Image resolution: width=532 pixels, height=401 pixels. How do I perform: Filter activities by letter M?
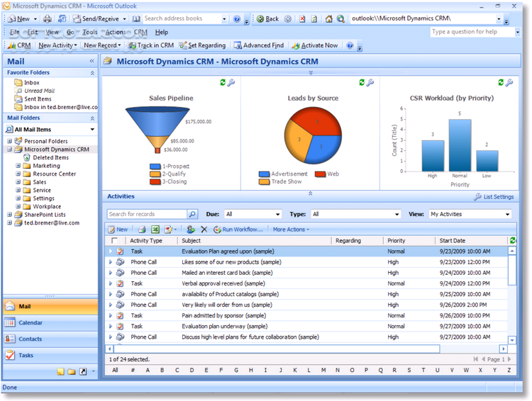tap(323, 370)
